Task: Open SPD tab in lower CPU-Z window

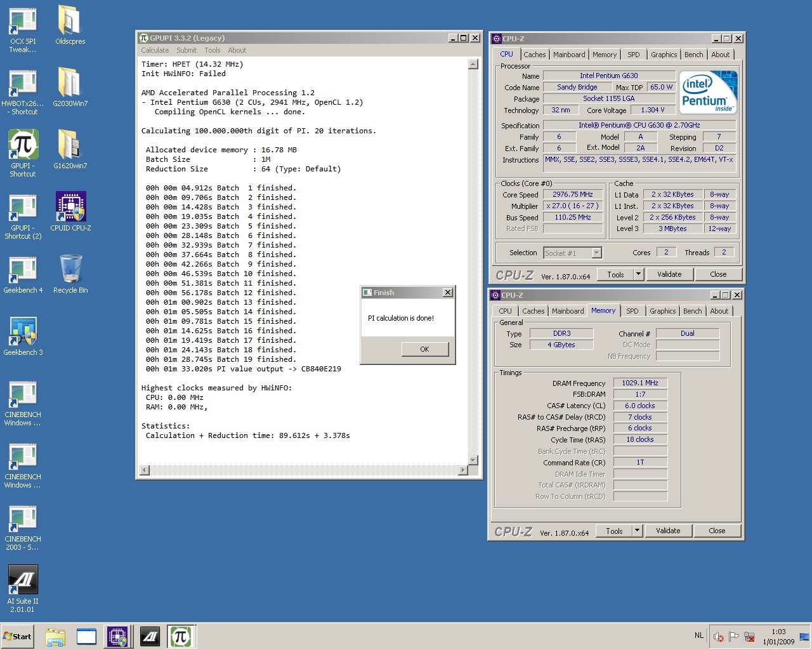Action: coord(632,311)
